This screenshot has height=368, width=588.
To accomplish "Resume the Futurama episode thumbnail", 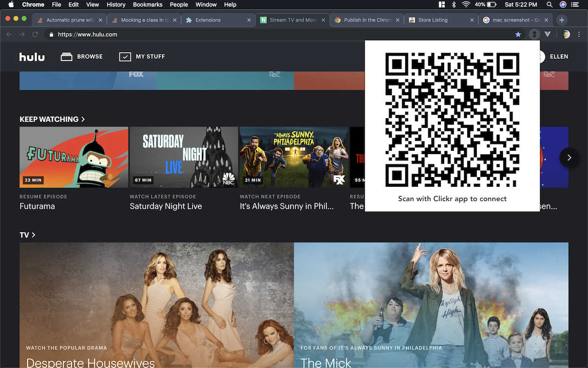I will pyautogui.click(x=74, y=157).
